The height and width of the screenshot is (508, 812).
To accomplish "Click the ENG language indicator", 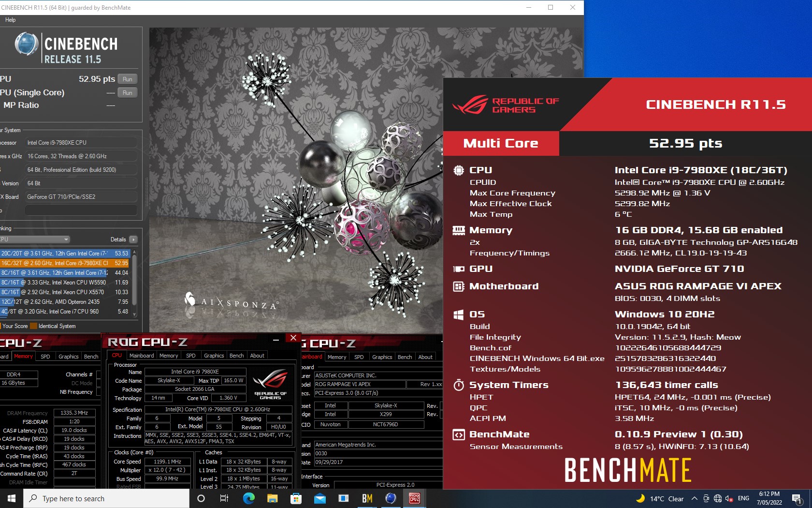I will [x=743, y=498].
